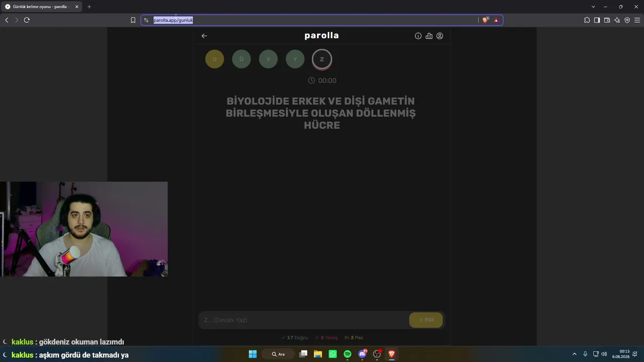Focus the answer input field
644x362 pixels.
point(304,320)
